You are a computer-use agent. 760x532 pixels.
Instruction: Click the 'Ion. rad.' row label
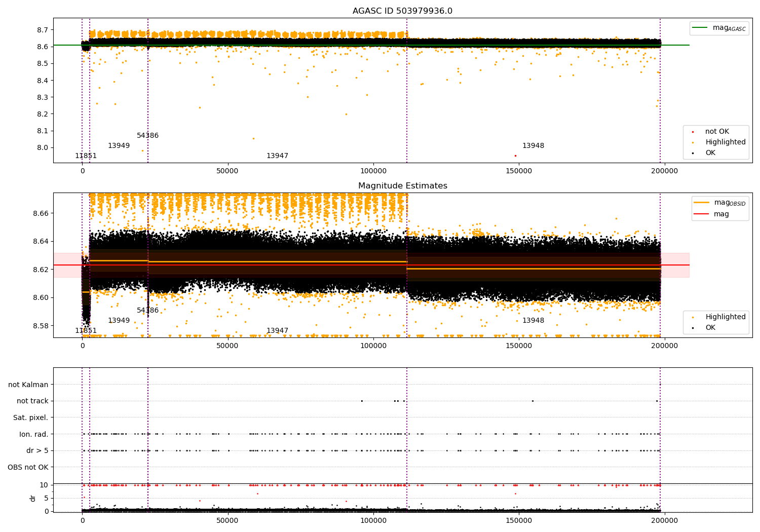[x=33, y=434]
